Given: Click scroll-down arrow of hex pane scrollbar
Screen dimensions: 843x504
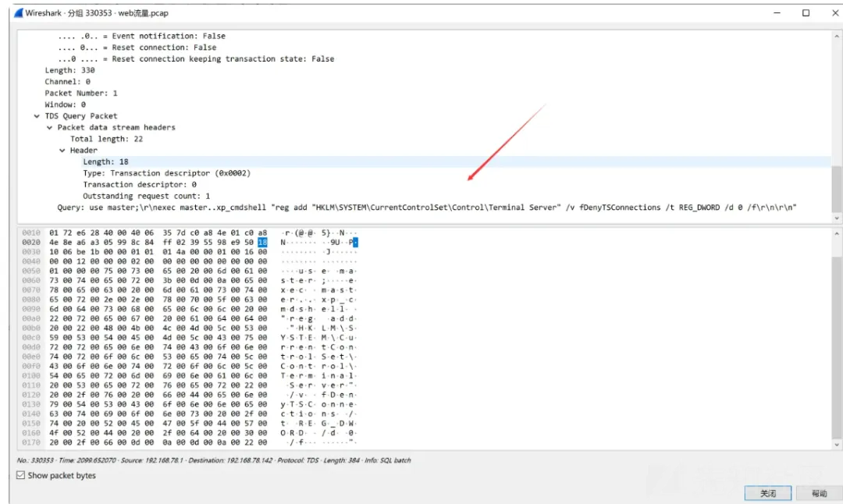Looking at the screenshot, I should pyautogui.click(x=837, y=445).
